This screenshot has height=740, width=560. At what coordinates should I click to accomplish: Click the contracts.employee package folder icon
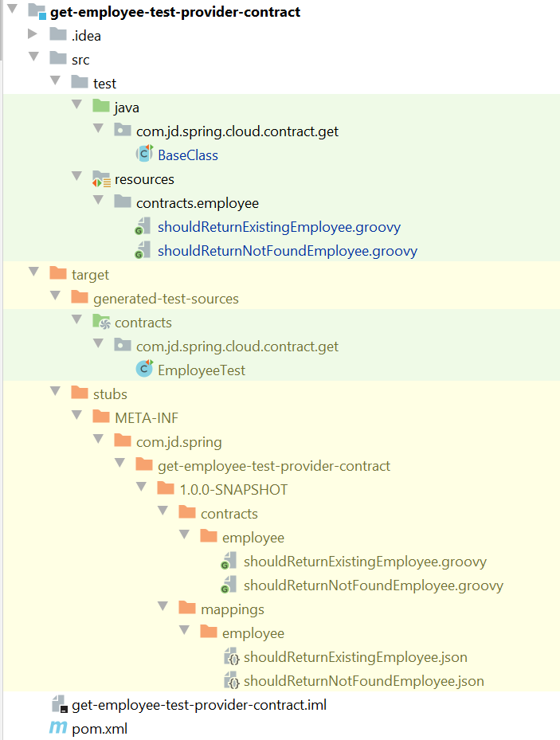point(123,202)
